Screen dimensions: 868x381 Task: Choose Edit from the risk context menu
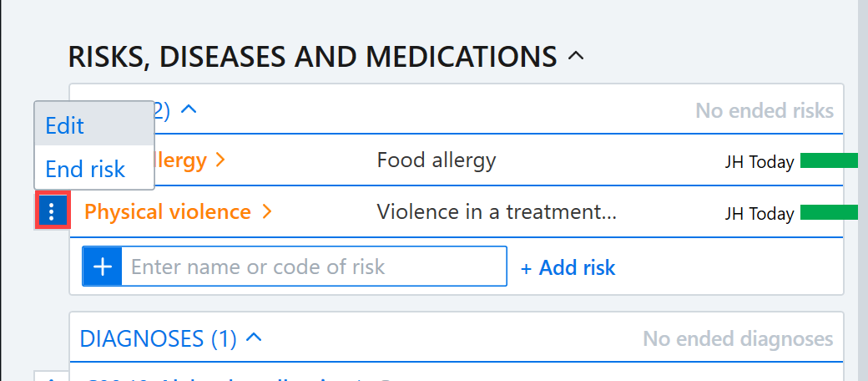click(x=94, y=124)
